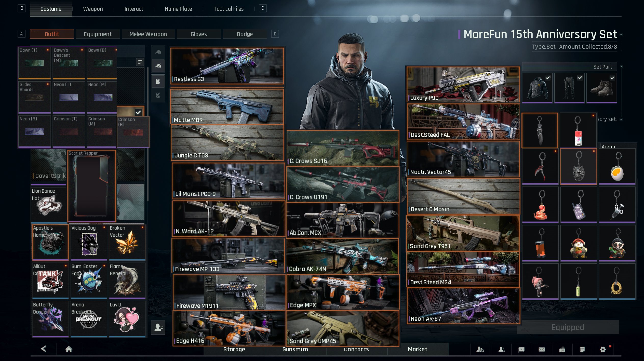Click the checkmark above Crimson (B)
The image size is (644, 361).
coord(138,112)
